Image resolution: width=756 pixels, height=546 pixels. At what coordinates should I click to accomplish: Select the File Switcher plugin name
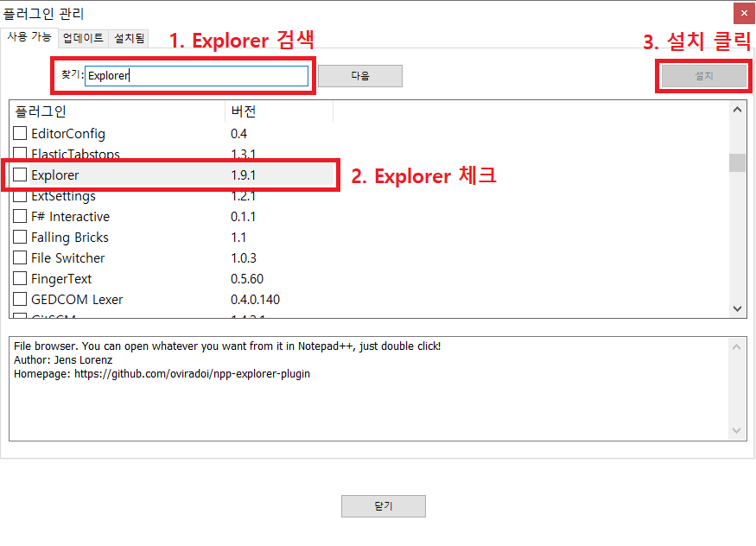[68, 257]
